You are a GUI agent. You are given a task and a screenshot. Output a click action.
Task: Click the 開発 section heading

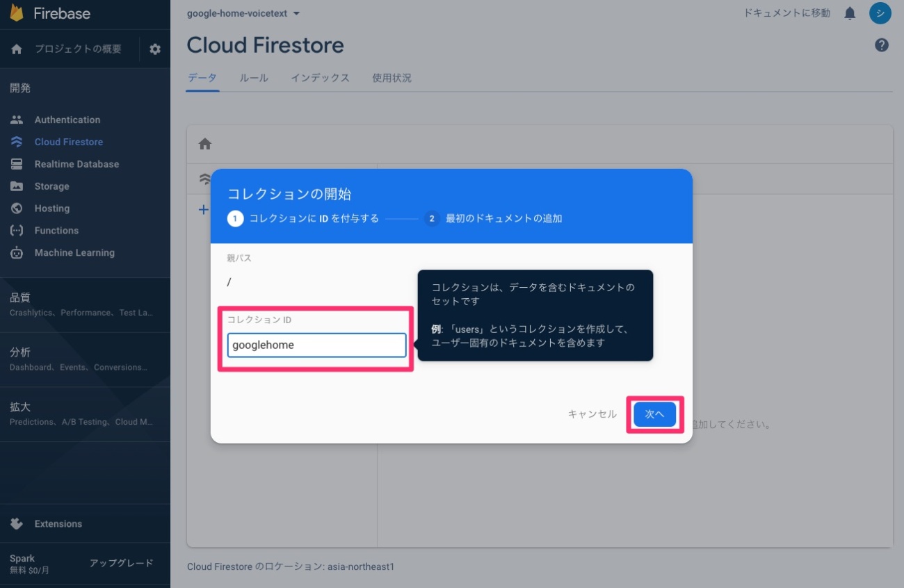20,88
